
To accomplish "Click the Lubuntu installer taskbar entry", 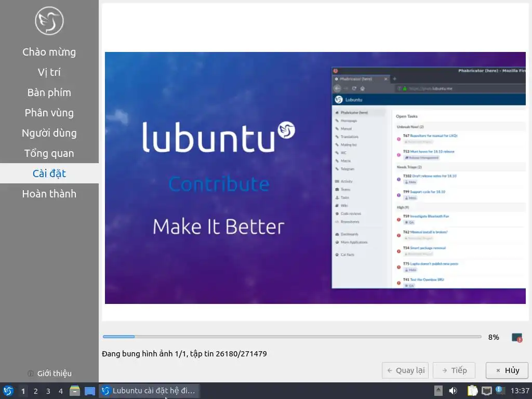I will click(x=149, y=391).
